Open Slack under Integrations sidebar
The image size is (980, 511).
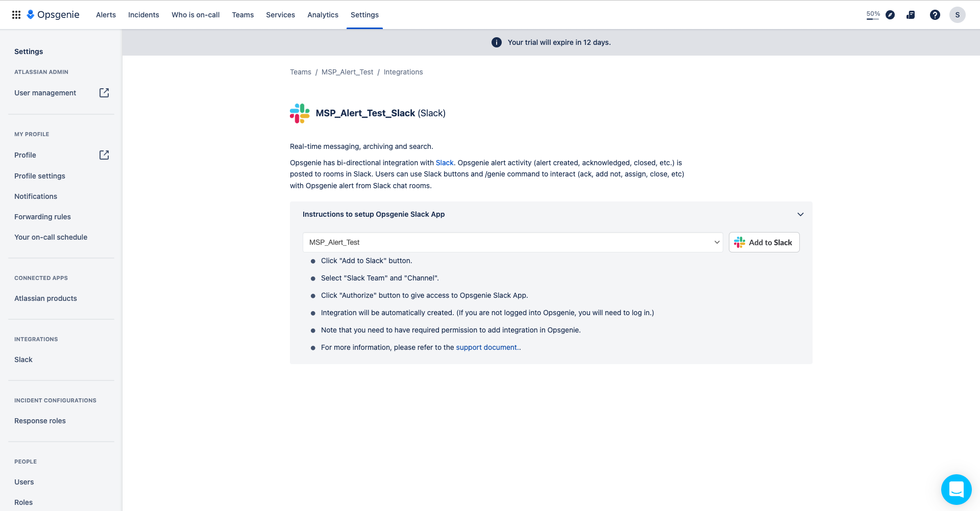(x=23, y=360)
